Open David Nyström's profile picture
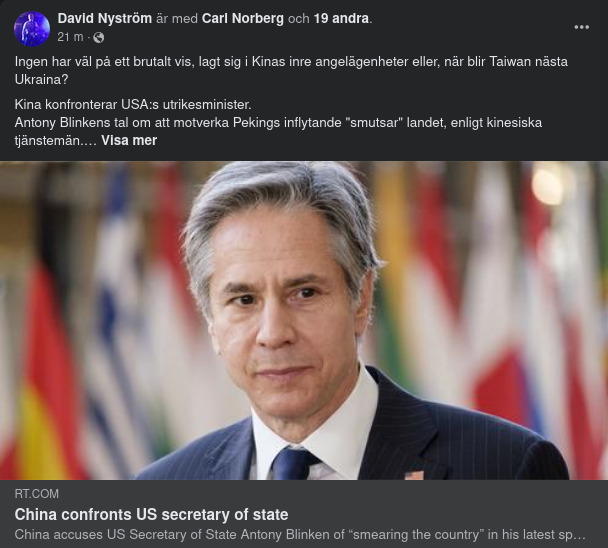This screenshot has width=608, height=548. (x=32, y=29)
